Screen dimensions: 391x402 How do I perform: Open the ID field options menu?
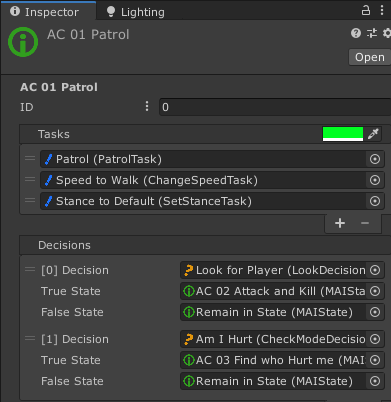tap(147, 106)
